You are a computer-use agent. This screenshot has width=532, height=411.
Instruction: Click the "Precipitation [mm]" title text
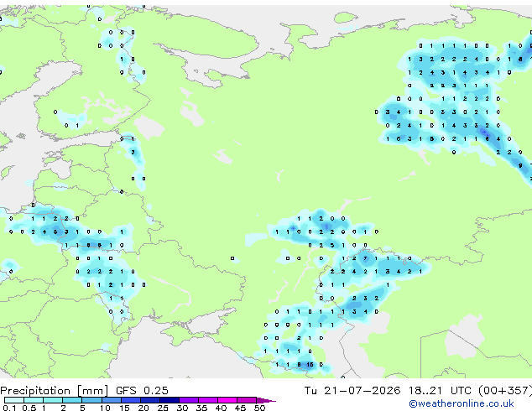coord(55,391)
